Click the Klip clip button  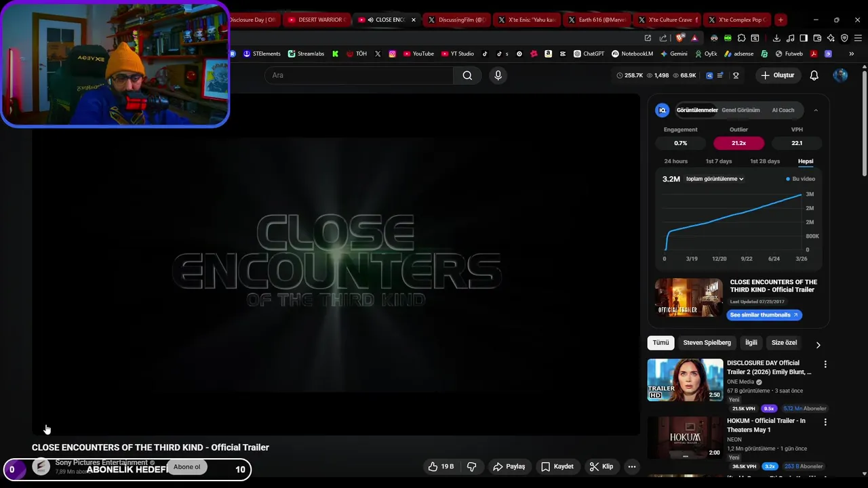click(x=601, y=466)
